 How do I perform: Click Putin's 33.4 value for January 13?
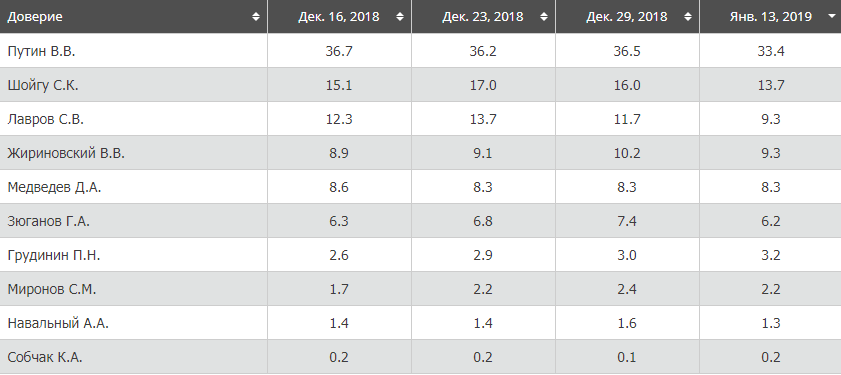(x=770, y=52)
